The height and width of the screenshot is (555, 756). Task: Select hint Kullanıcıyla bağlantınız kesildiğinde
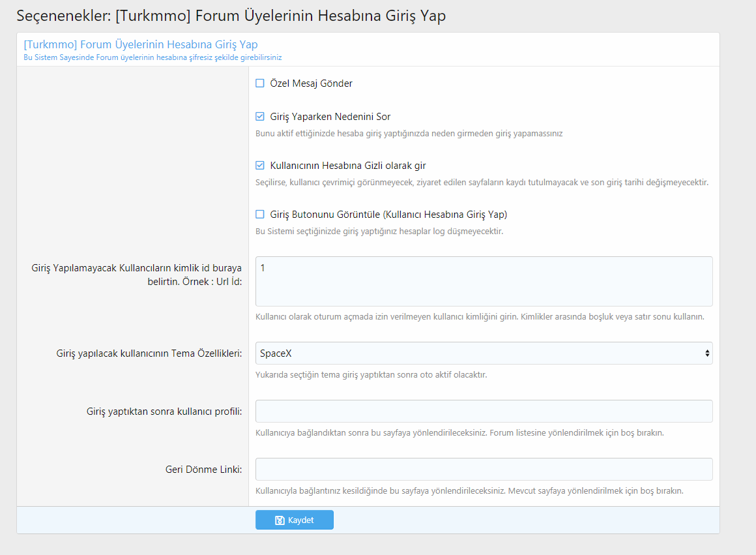(469, 491)
